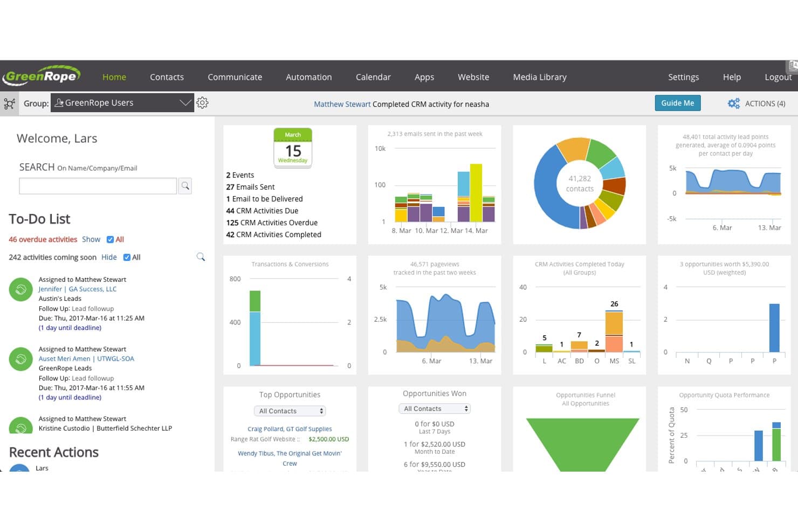798x532 pixels.
Task: Click the Guide Me button
Action: [x=678, y=103]
